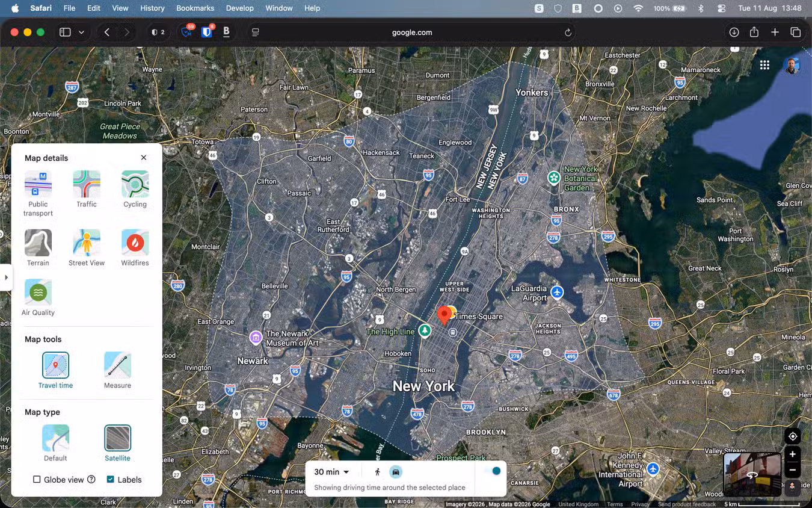This screenshot has height=508, width=812.
Task: Open the Street View thumbnail preview
Action: [x=752, y=474]
